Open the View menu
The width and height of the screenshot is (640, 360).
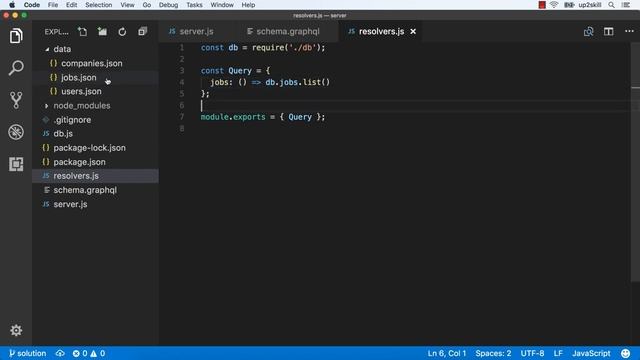(x=127, y=5)
